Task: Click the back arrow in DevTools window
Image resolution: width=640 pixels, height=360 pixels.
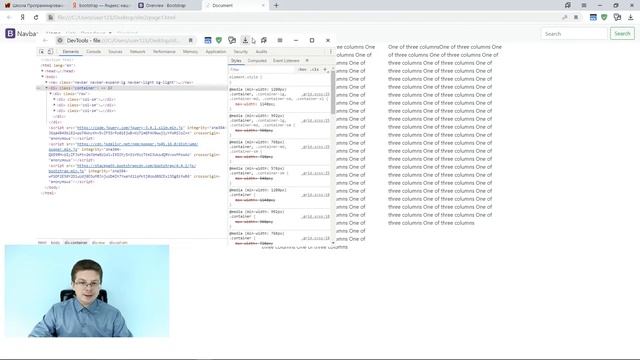Action: (45, 40)
